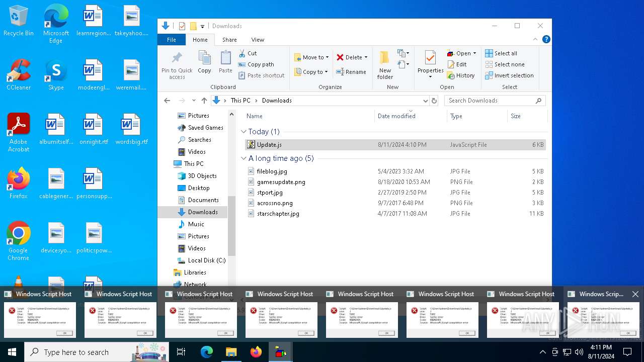Open Firefox from the taskbar

pos(256,352)
